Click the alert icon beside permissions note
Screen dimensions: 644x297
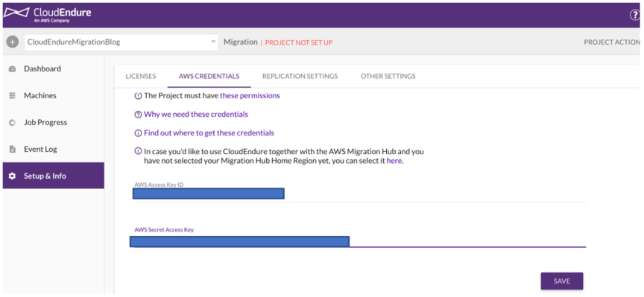(x=138, y=95)
